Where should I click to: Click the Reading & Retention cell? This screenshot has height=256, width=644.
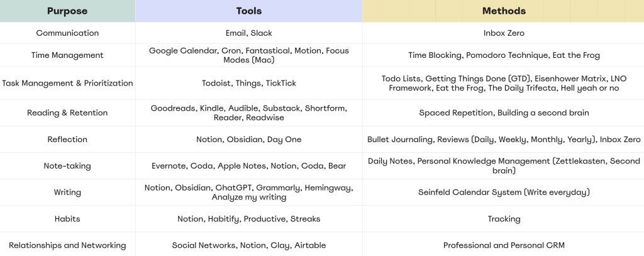point(67,113)
